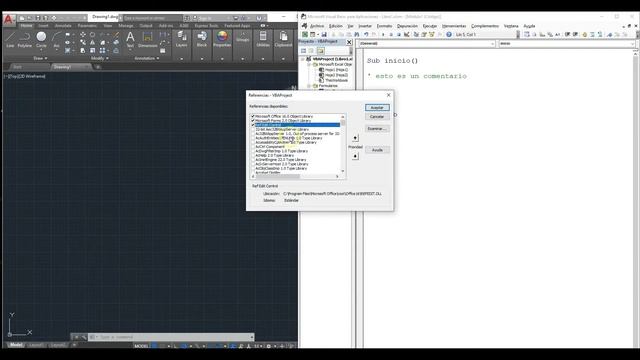Click the Start file tab in AutoCAD
The width and height of the screenshot is (640, 360).
click(x=18, y=67)
